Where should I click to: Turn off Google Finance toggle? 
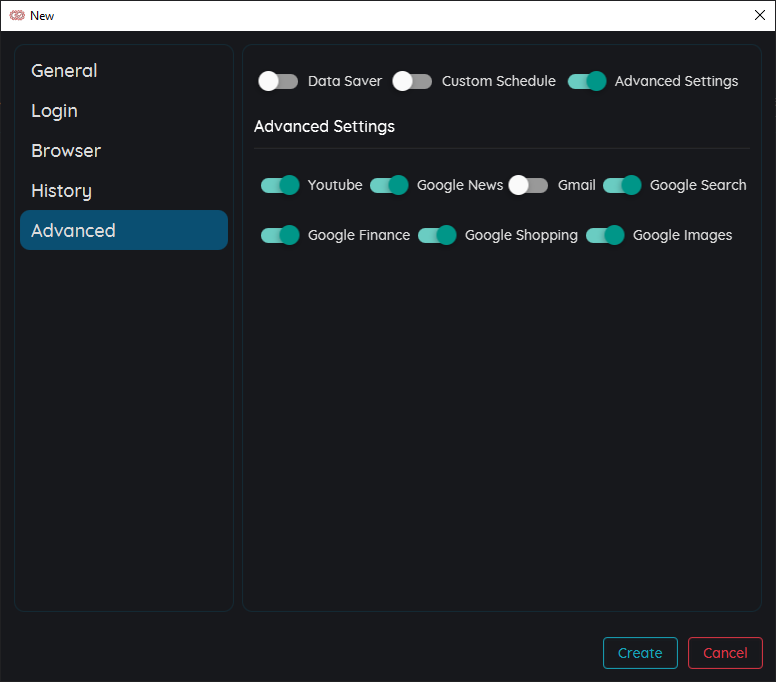click(x=280, y=235)
